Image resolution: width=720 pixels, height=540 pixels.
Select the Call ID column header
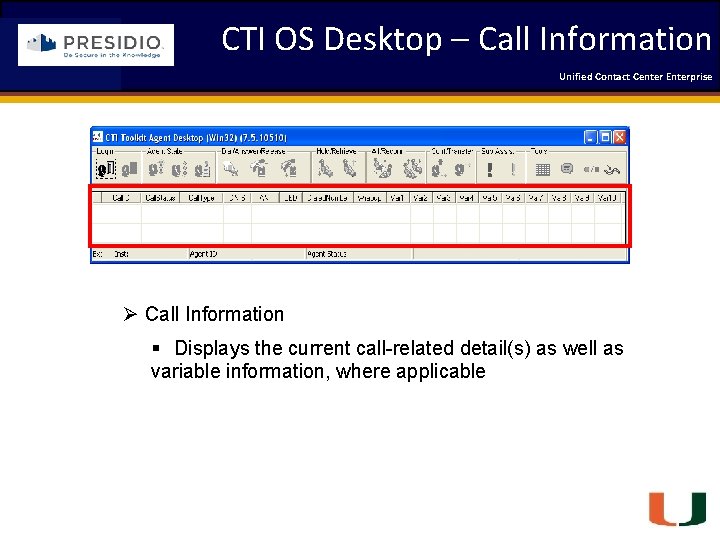pos(121,198)
